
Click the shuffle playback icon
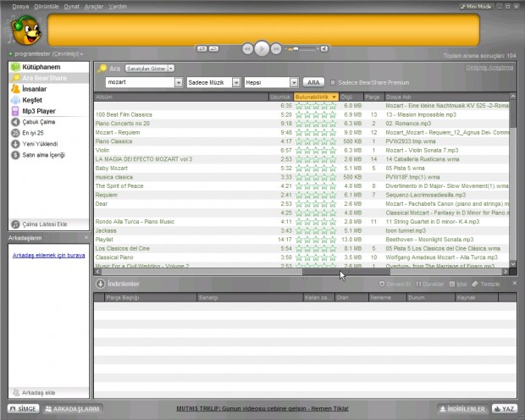[202, 49]
